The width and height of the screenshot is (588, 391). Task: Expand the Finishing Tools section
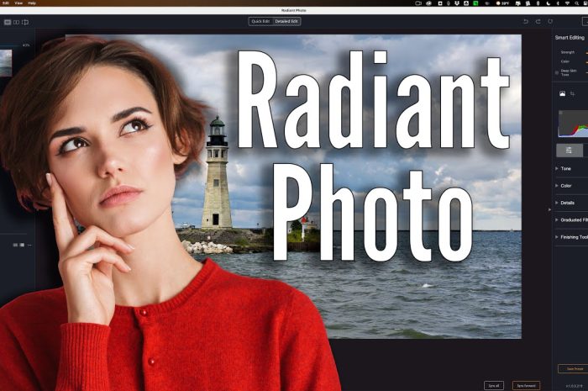[x=570, y=237]
